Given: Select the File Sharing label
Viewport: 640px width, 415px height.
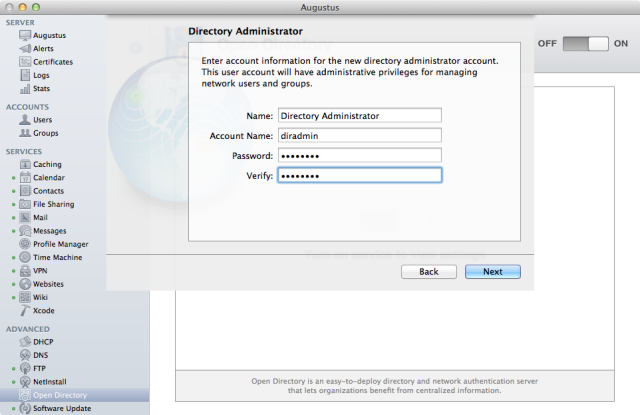Looking at the screenshot, I should coord(54,204).
